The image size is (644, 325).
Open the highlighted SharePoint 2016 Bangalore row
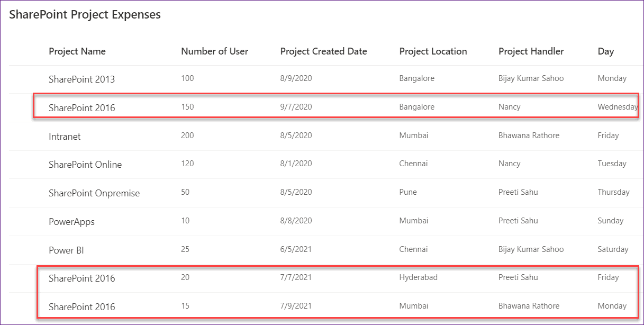(82, 107)
